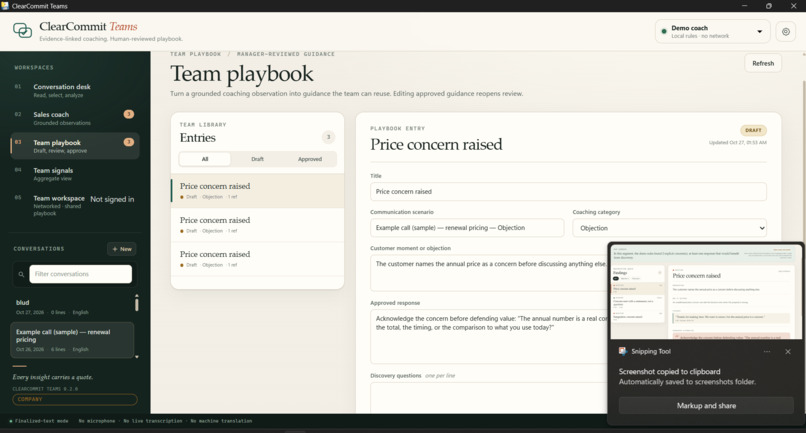Click the Team playbook page heading

click(x=242, y=74)
